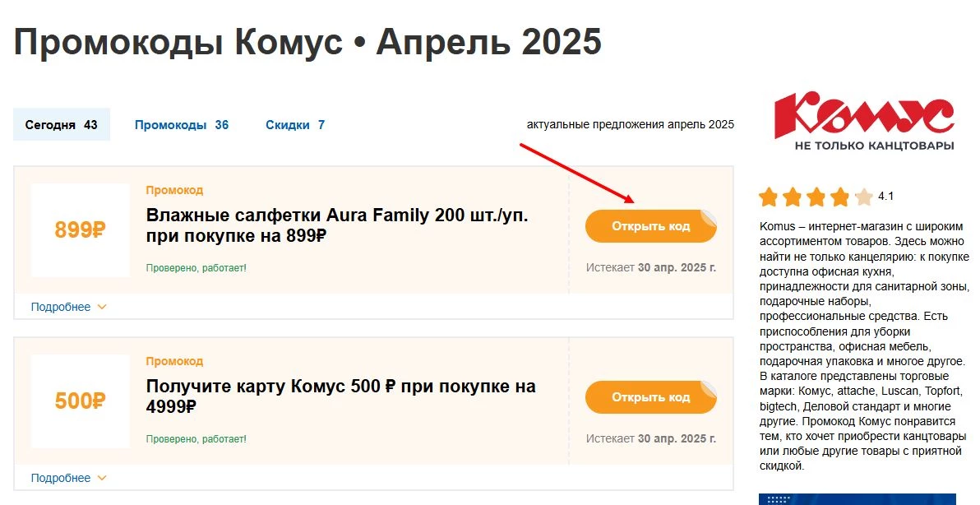Viewport: 980px width, 505px height.
Task: Set a three-star rating on the rating bar
Action: 815,197
